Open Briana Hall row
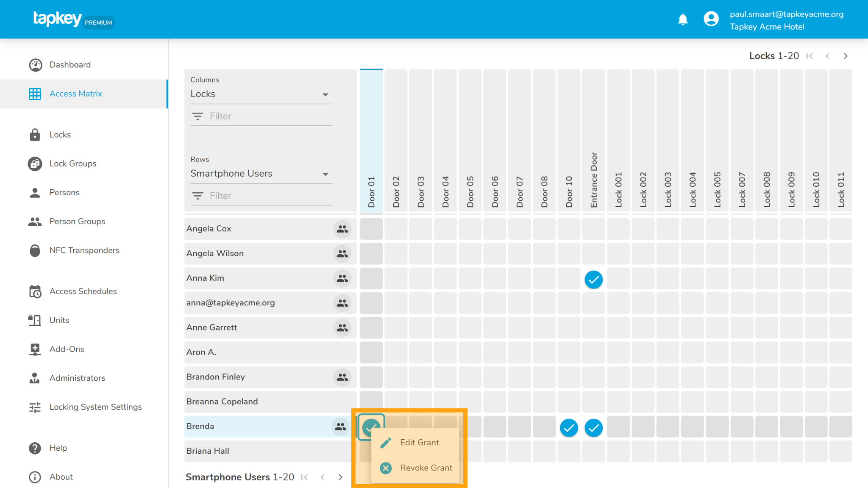This screenshot has height=488, width=868. [x=270, y=451]
